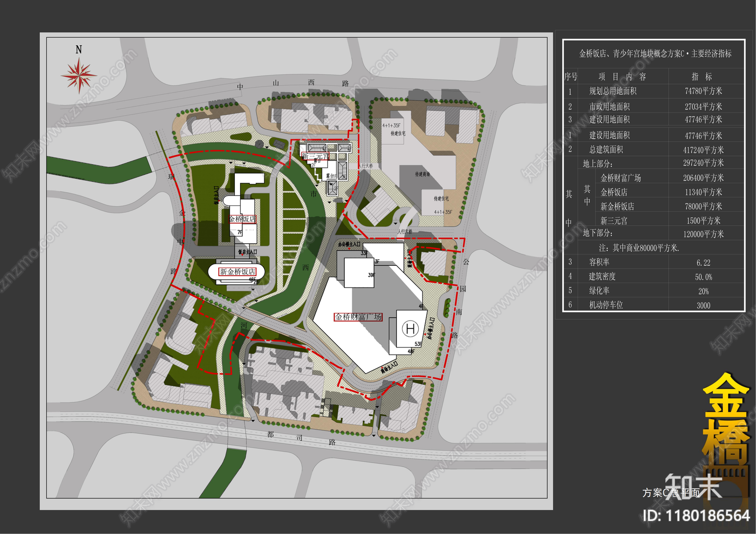Select the table value 11340平方米
756x534 pixels.
704,192
